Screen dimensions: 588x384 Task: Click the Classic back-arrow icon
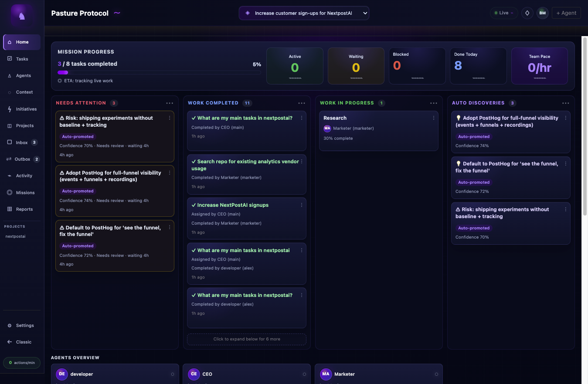[x=10, y=342]
